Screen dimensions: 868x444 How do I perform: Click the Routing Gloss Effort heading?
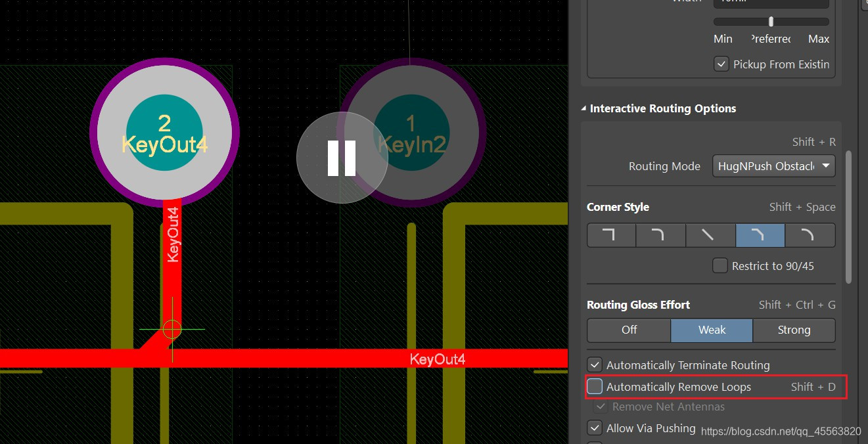638,305
